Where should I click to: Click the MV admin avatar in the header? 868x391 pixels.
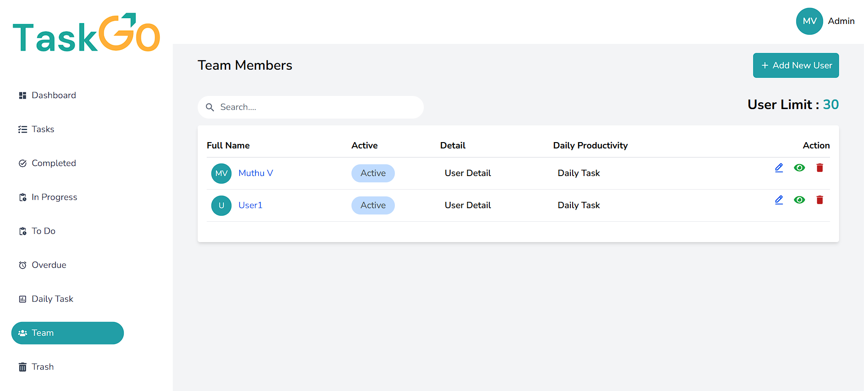coord(809,21)
